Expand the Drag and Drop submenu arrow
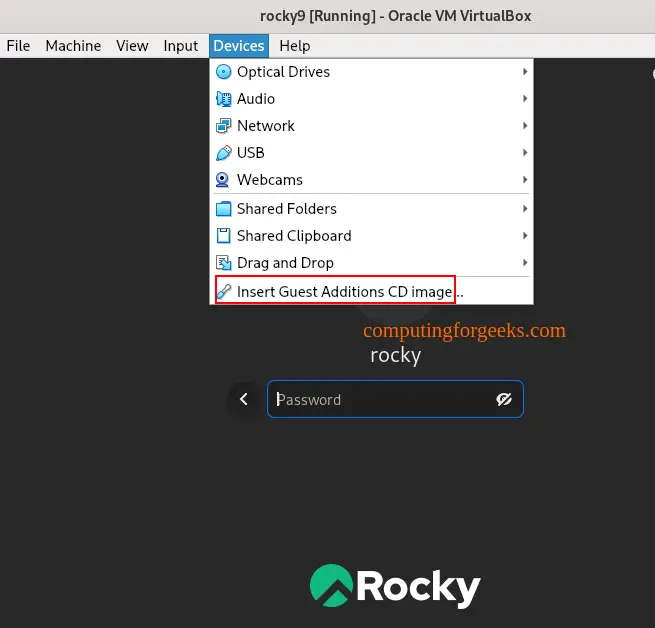The height and width of the screenshot is (628, 655). 525,262
